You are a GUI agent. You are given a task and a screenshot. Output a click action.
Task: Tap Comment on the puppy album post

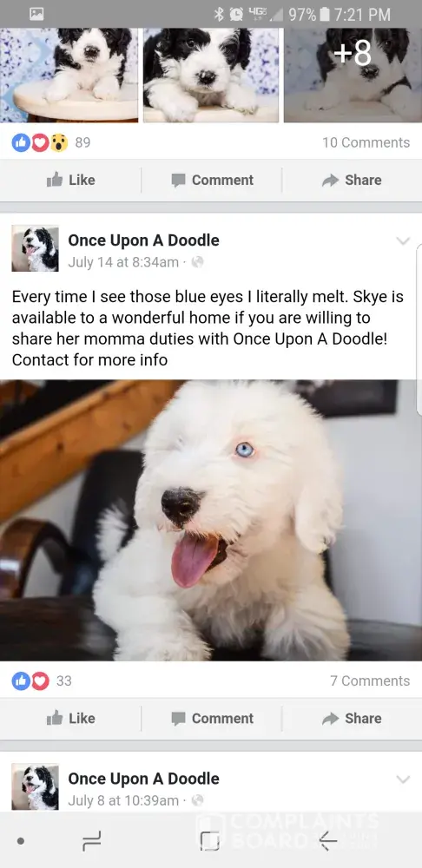point(212,180)
